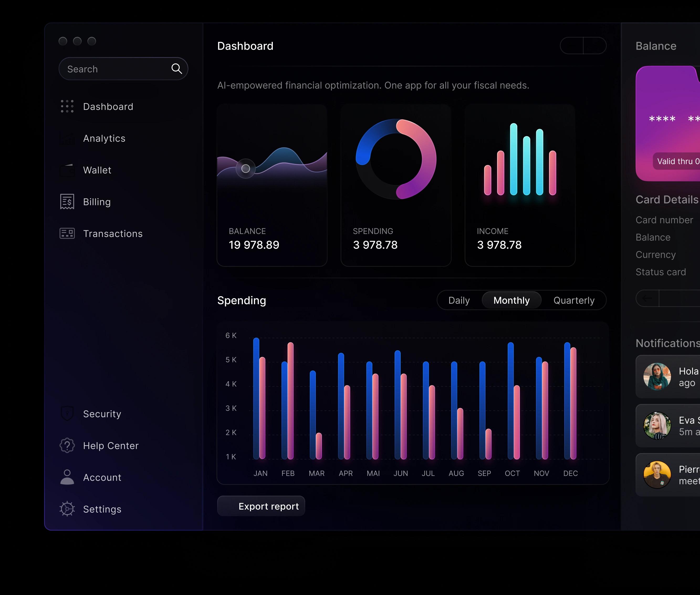The height and width of the screenshot is (595, 700).
Task: Open the Analytics menu item
Action: pos(104,138)
